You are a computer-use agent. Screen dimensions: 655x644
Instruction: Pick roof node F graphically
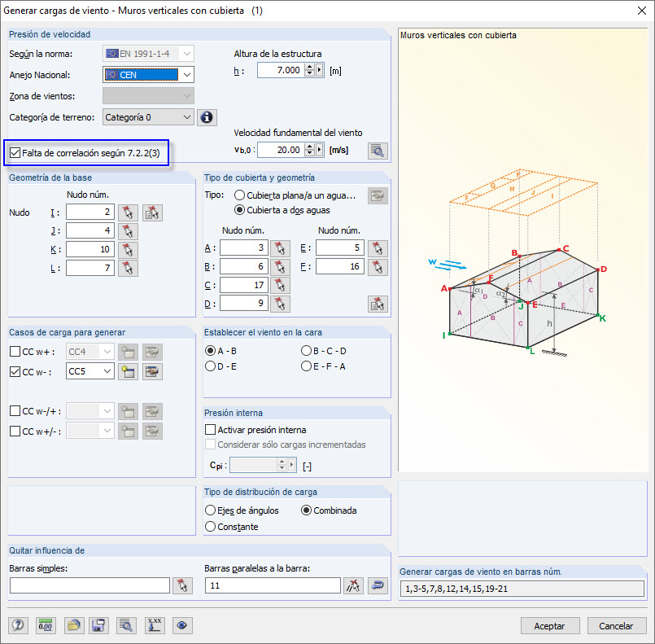point(378,266)
